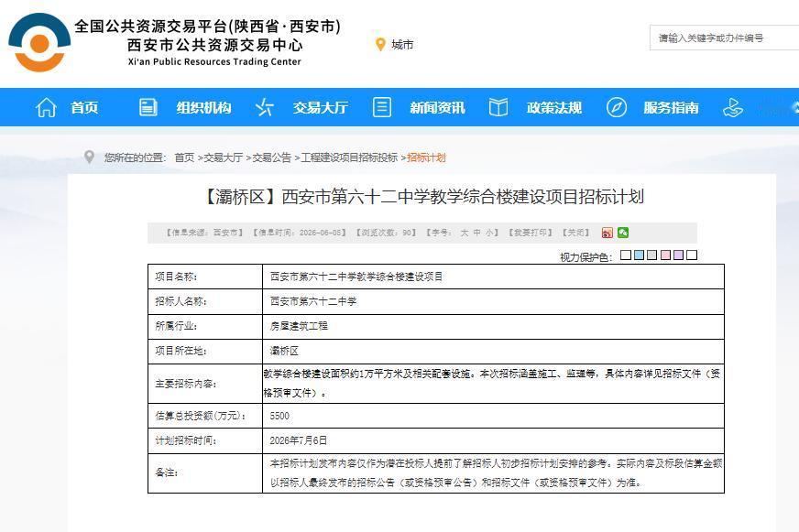Share via the red Weibo icon
Viewport: 799px width, 532px height.
607,233
